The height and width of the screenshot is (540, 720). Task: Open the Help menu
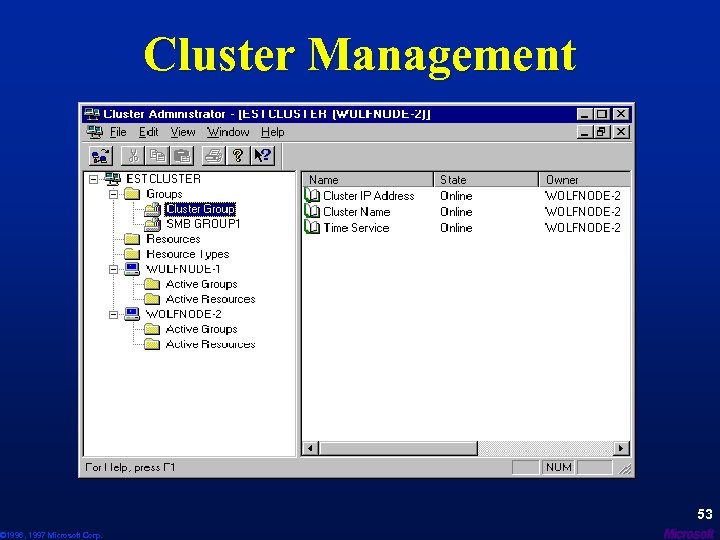[273, 132]
